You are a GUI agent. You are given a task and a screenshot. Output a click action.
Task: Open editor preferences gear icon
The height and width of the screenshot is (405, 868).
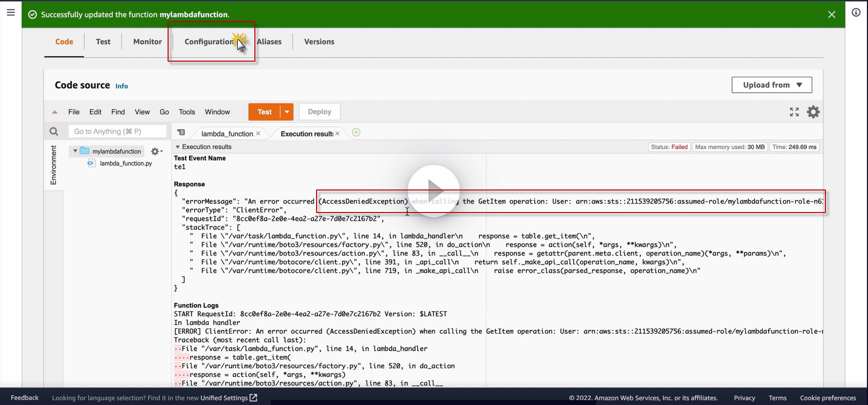pyautogui.click(x=813, y=112)
